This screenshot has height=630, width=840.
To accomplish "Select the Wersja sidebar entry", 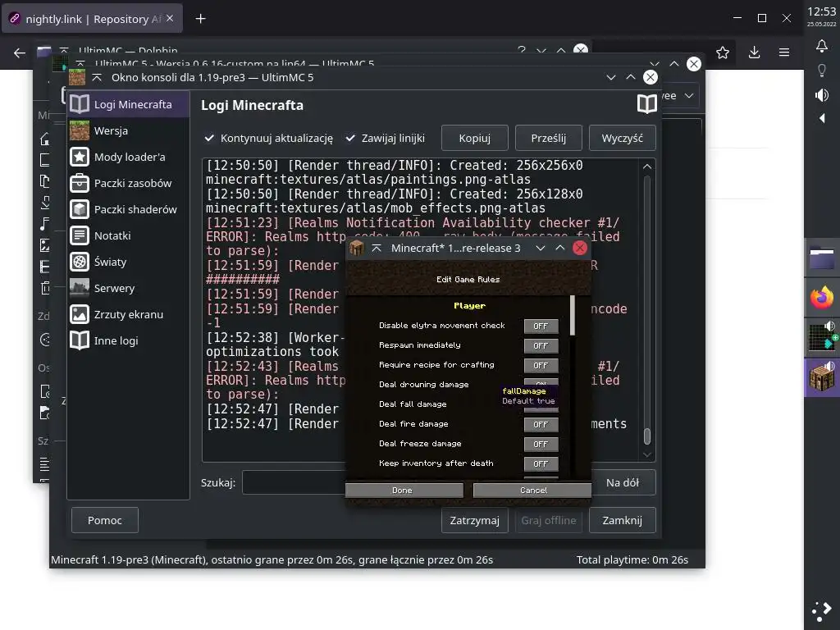I will [129, 130].
